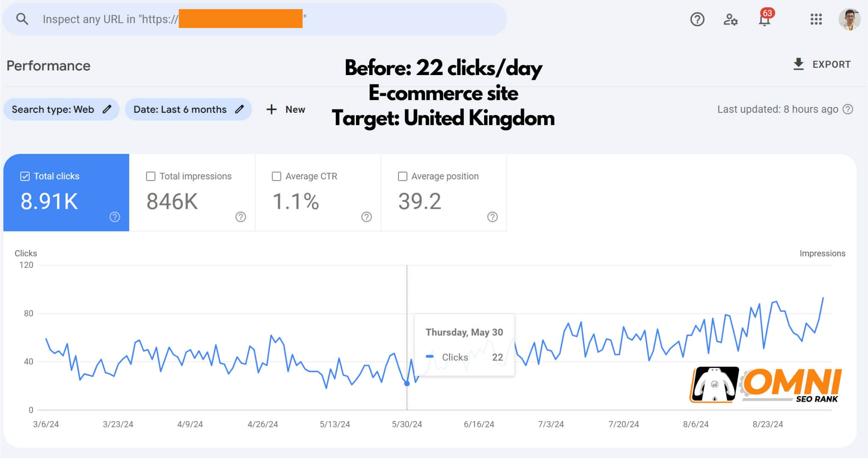Click the Impressions axis label
This screenshot has height=458, width=868.
point(822,253)
